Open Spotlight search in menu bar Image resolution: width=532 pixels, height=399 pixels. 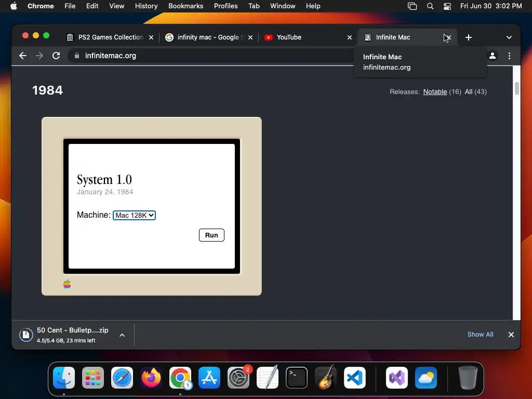[430, 6]
